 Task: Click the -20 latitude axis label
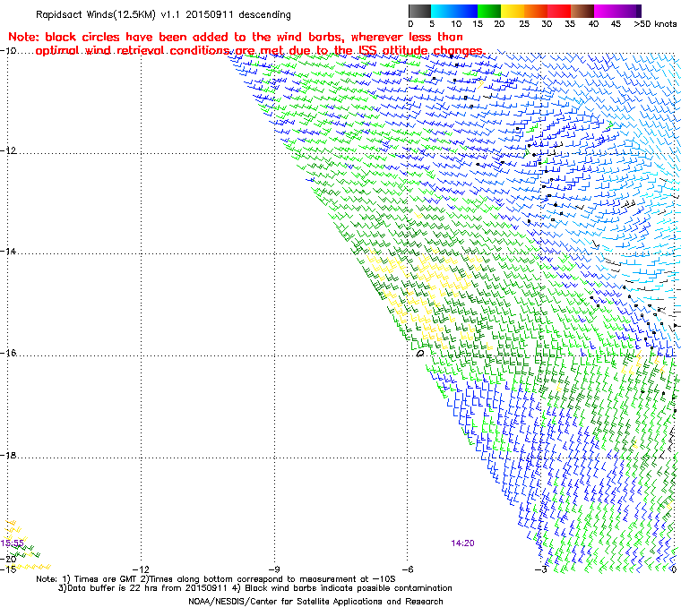coord(8,559)
